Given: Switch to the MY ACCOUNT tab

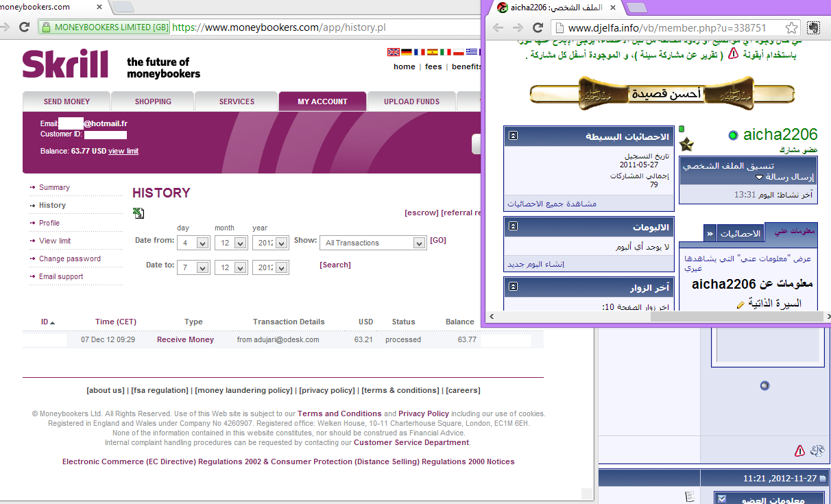Looking at the screenshot, I should pyautogui.click(x=322, y=101).
